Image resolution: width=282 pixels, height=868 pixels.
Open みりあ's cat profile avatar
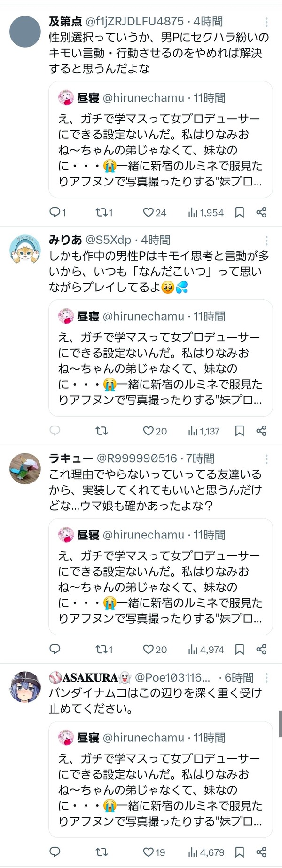click(25, 249)
